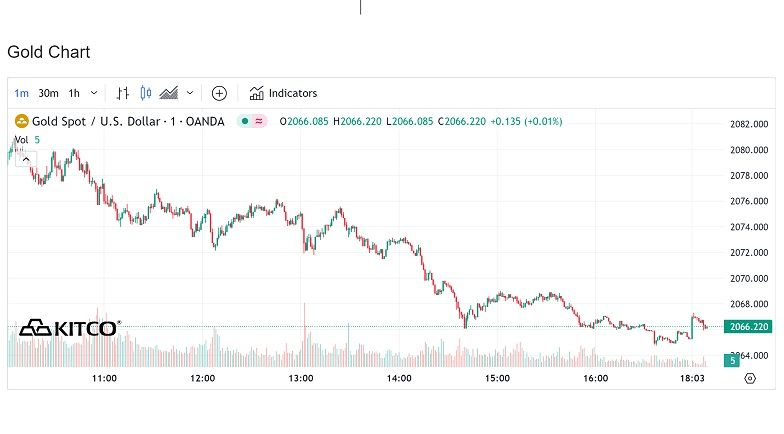
Task: Click the Kitco logo on the chart
Action: pos(69,327)
